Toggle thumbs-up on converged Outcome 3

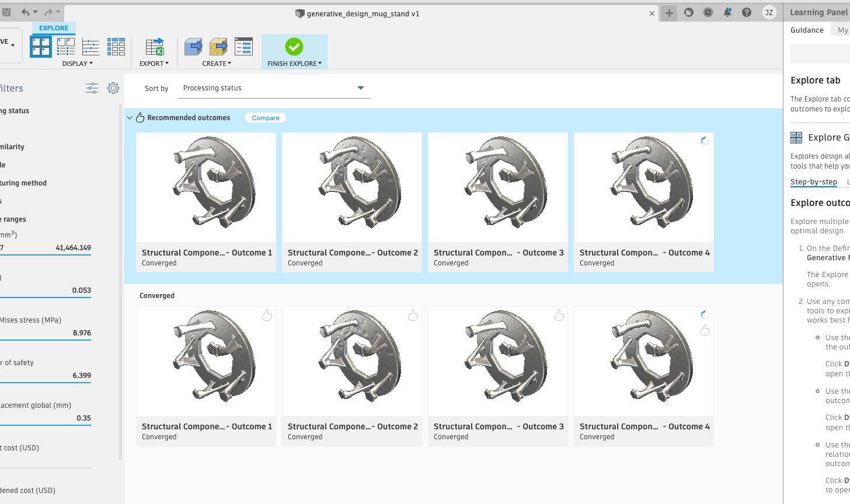point(559,315)
